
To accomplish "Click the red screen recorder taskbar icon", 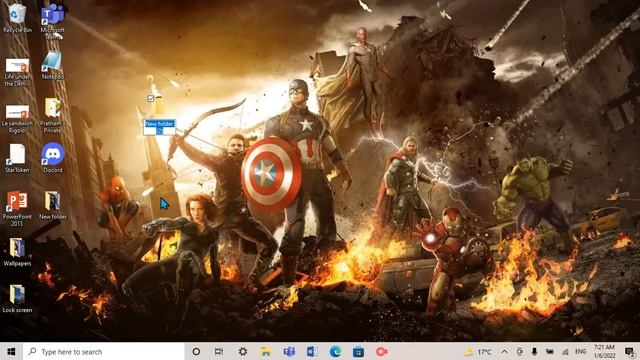I will (382, 351).
